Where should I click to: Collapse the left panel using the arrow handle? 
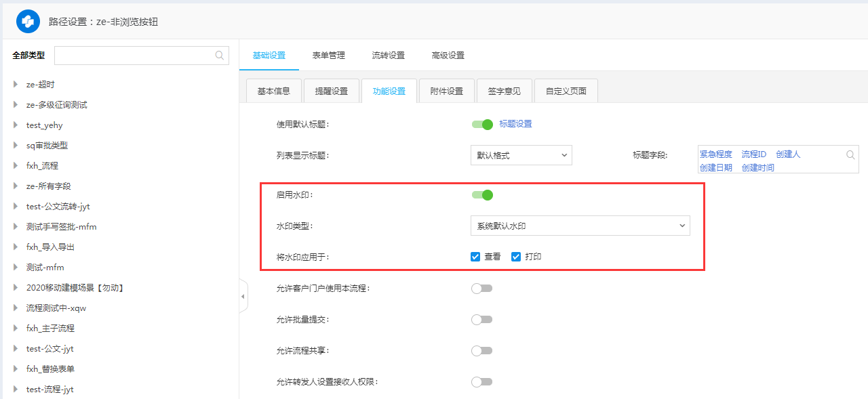(243, 297)
